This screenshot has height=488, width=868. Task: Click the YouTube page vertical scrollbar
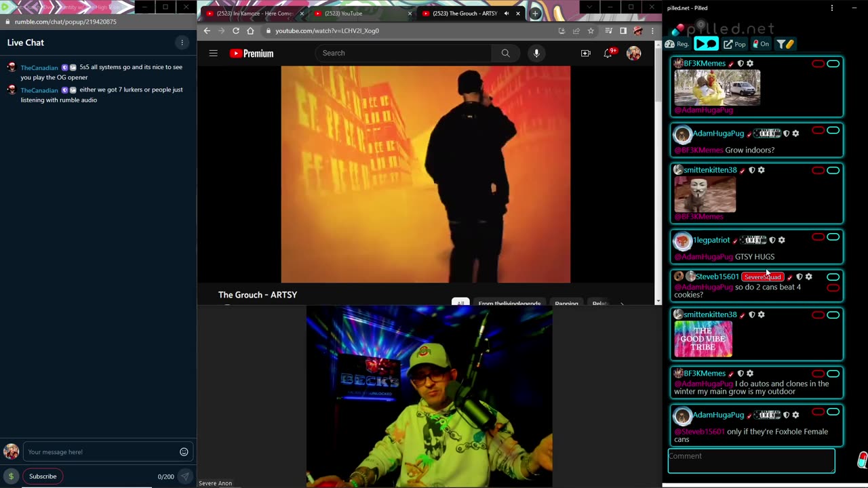pyautogui.click(x=658, y=75)
